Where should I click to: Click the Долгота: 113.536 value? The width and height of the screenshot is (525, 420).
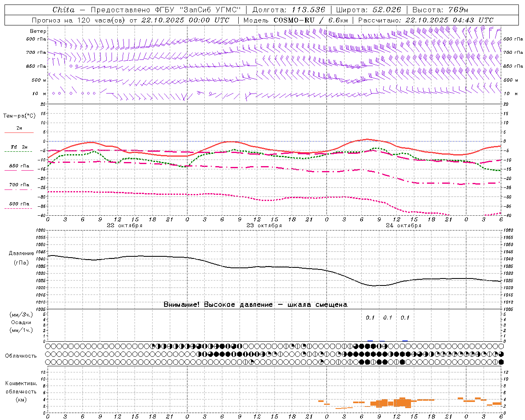[x=289, y=10]
